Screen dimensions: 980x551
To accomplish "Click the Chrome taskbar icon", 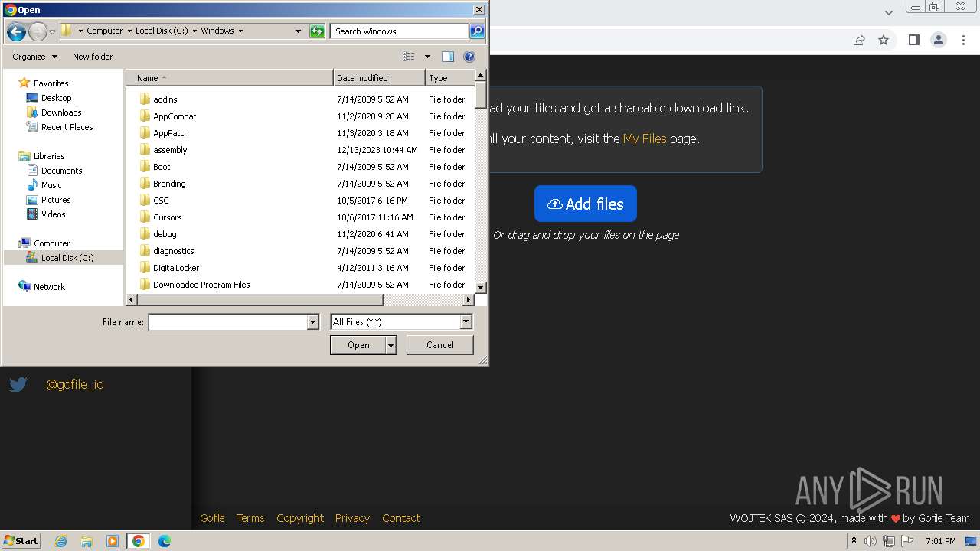I will (x=138, y=541).
